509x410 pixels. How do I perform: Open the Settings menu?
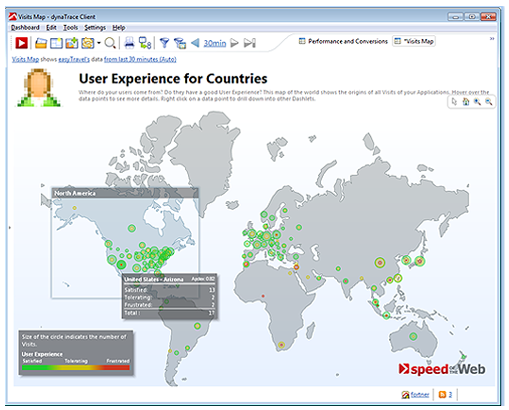pos(95,28)
